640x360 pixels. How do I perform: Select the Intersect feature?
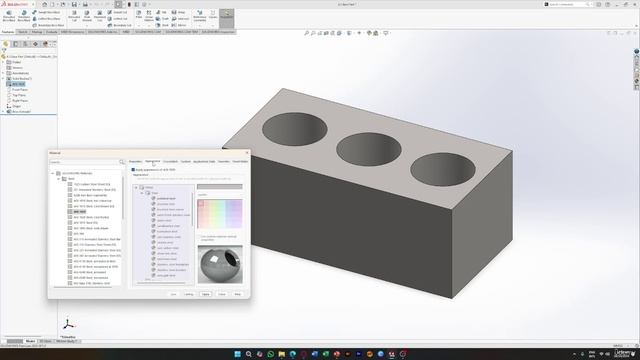point(180,19)
